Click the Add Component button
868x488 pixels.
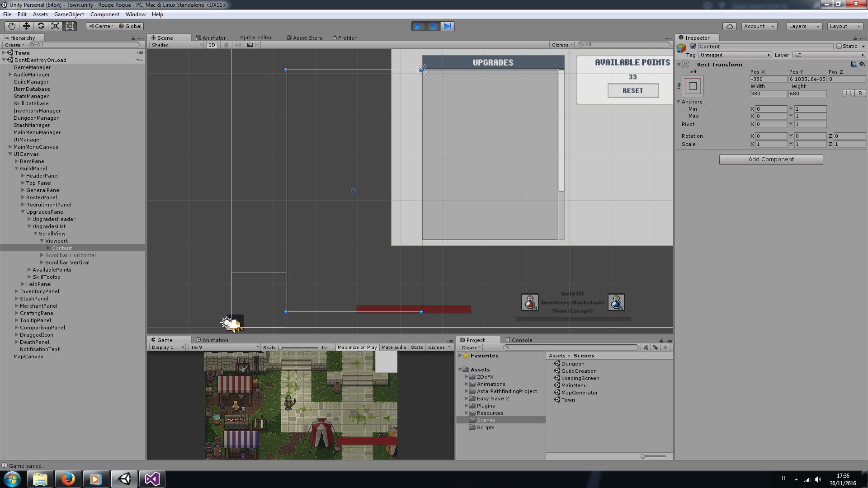pos(771,159)
